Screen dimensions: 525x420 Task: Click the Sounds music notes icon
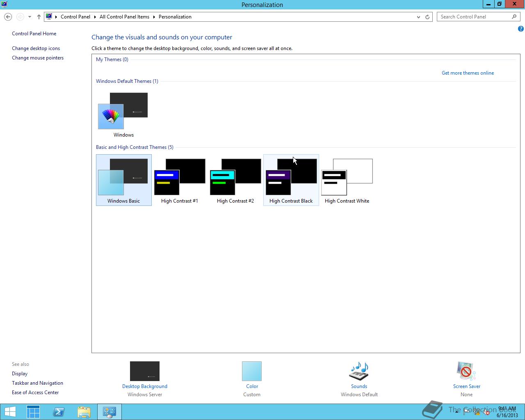(x=359, y=371)
